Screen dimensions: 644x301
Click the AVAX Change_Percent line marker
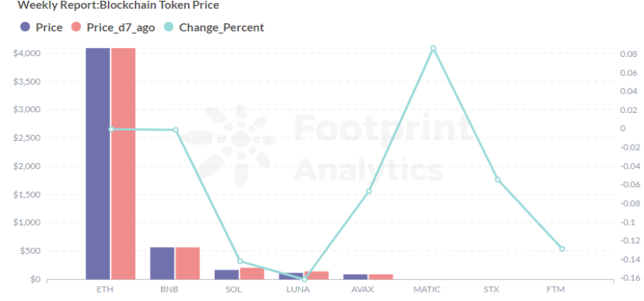pos(368,191)
